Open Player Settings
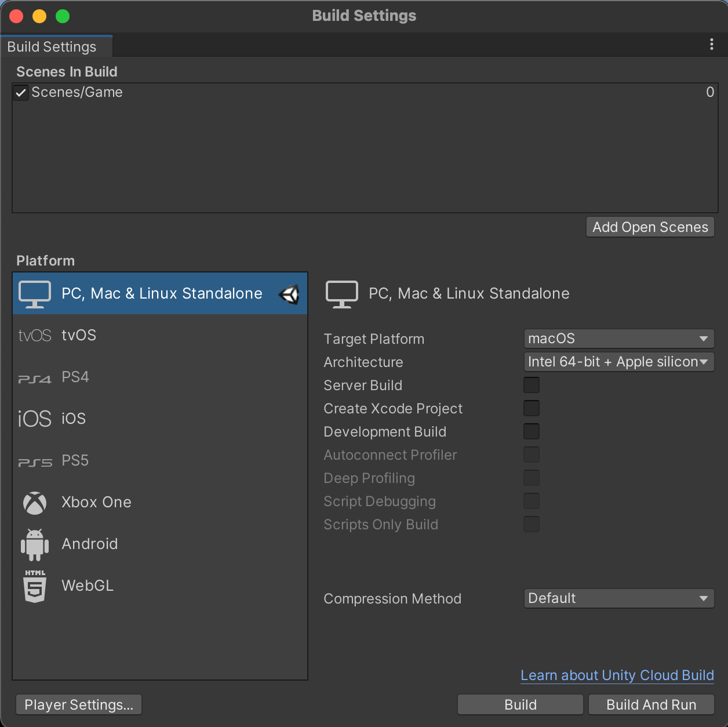The width and height of the screenshot is (728, 727). [x=78, y=704]
